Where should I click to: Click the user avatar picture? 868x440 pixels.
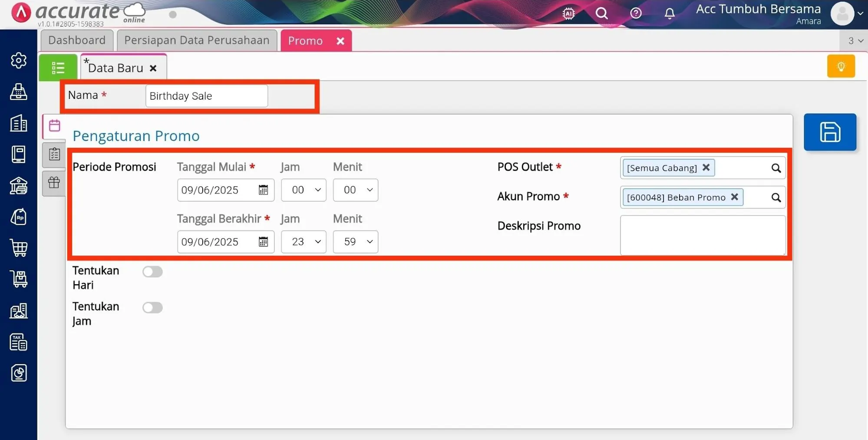842,13
